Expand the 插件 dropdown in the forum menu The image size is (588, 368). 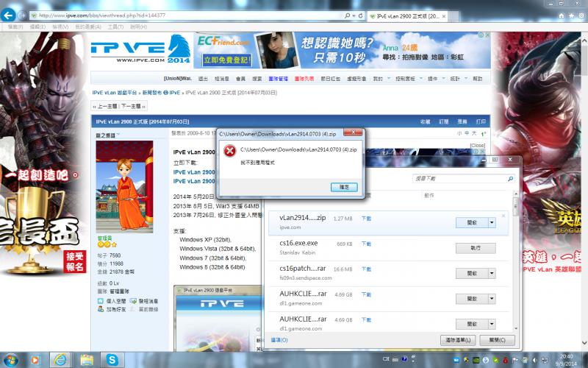[x=443, y=79]
